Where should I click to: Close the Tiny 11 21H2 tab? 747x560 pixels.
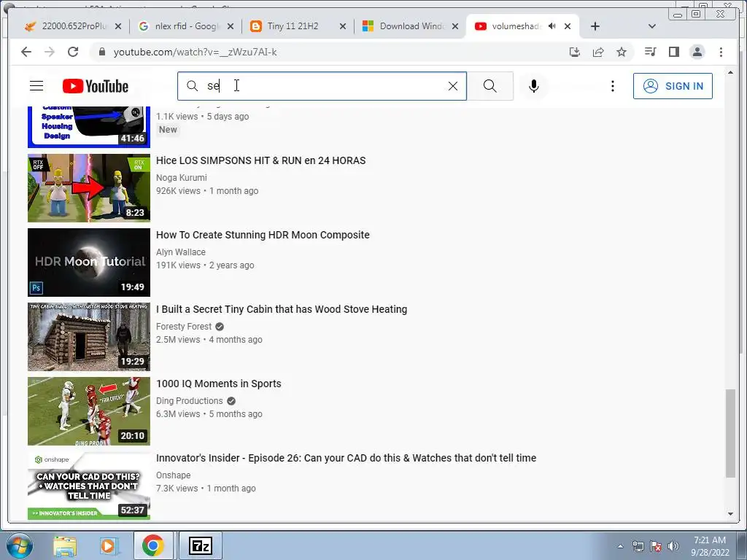[x=343, y=26]
